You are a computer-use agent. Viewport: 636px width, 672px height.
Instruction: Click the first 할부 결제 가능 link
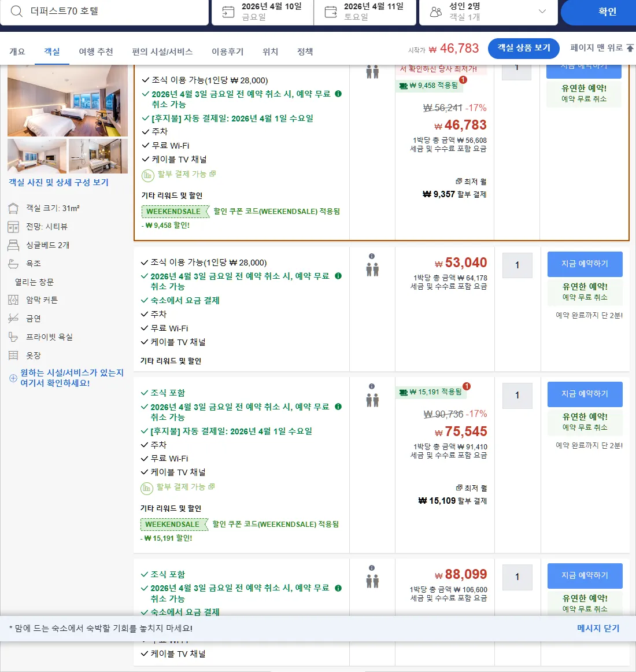[186, 174]
